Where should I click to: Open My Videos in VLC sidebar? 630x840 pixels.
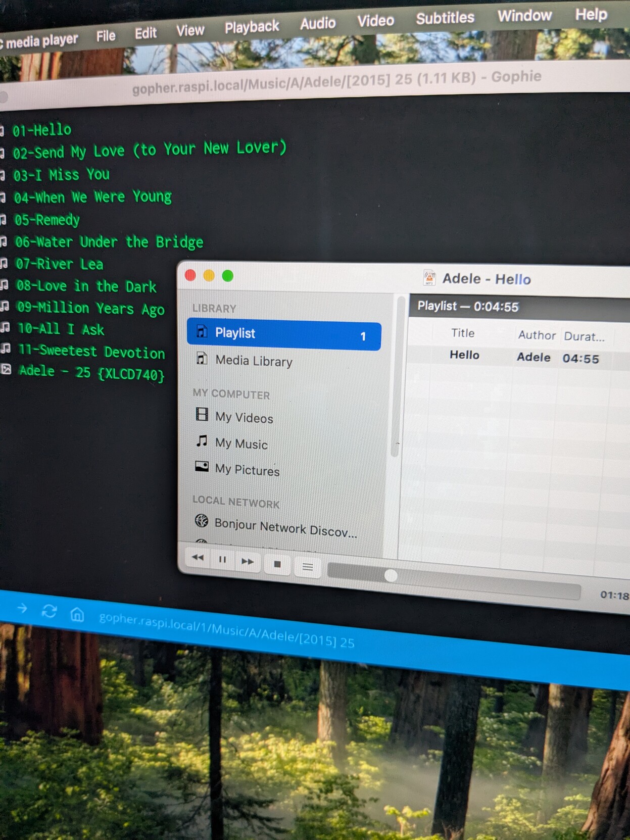click(244, 418)
